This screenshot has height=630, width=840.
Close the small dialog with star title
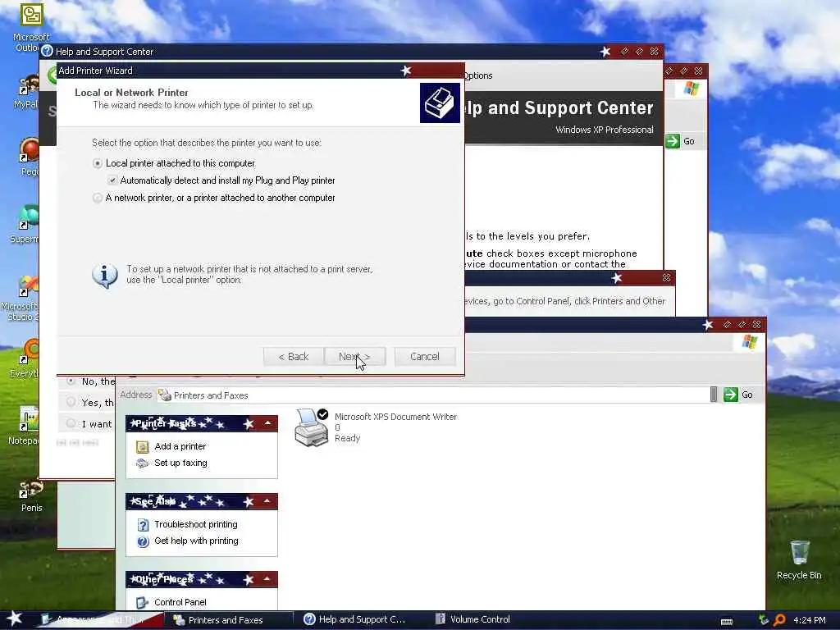(x=666, y=277)
